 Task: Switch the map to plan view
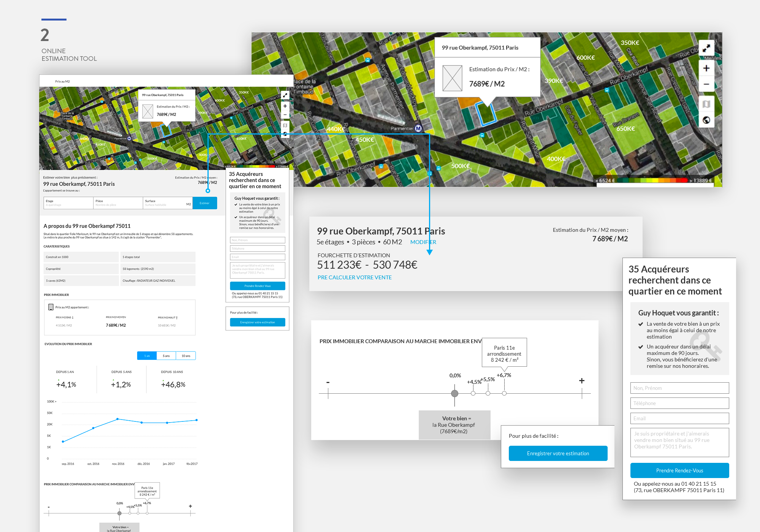(x=706, y=104)
